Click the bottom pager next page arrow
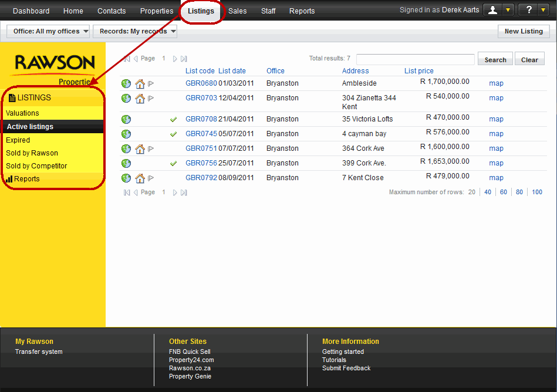This screenshot has width=557, height=392. 175,192
